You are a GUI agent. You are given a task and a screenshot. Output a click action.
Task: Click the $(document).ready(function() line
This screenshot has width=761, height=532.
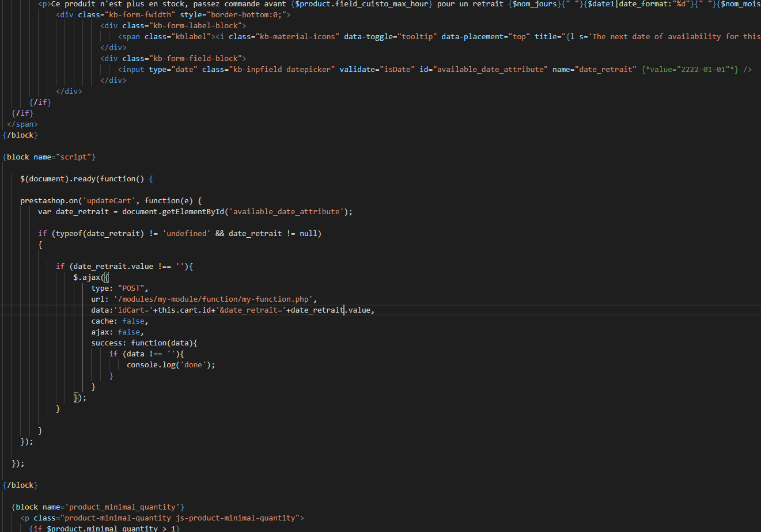(x=86, y=178)
